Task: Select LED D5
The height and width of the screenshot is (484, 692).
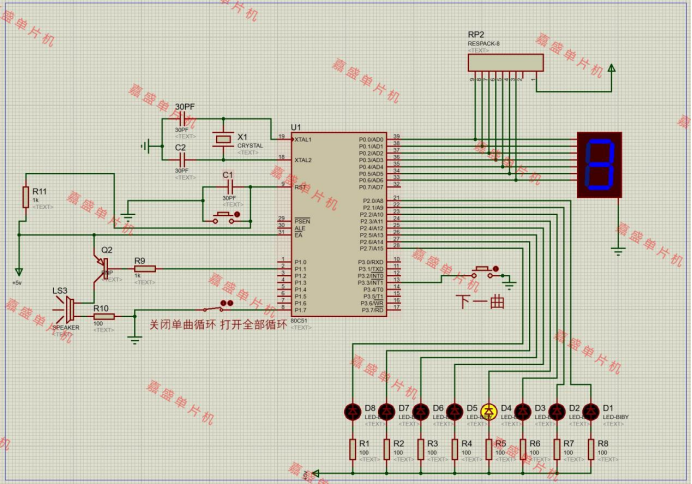Action: [x=455, y=412]
